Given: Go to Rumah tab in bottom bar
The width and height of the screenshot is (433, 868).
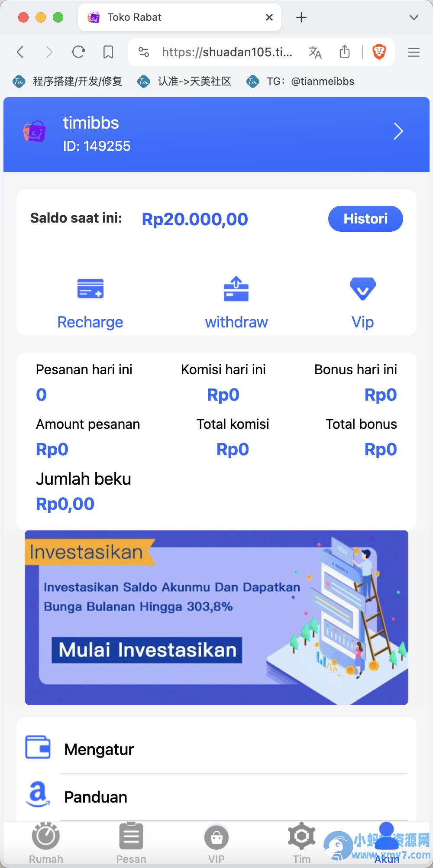Looking at the screenshot, I should coord(46,843).
